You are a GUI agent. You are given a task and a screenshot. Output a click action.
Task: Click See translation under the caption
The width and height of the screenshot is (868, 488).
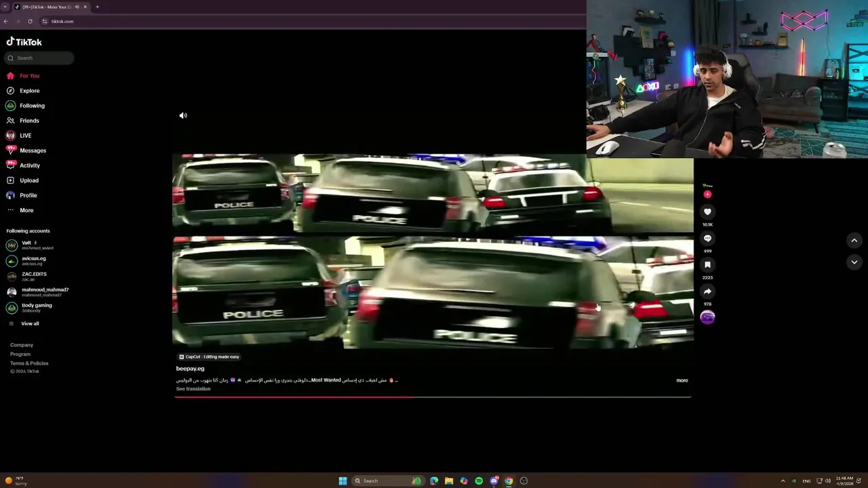pyautogui.click(x=193, y=389)
